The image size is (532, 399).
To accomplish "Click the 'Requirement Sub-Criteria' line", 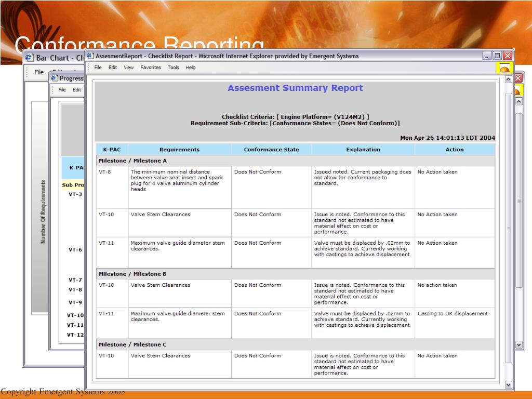I will [295, 123].
